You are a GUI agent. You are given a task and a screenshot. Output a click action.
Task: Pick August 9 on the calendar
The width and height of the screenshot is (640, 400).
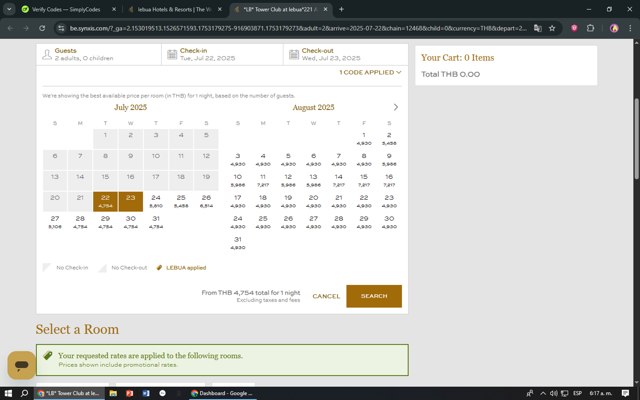click(x=389, y=160)
